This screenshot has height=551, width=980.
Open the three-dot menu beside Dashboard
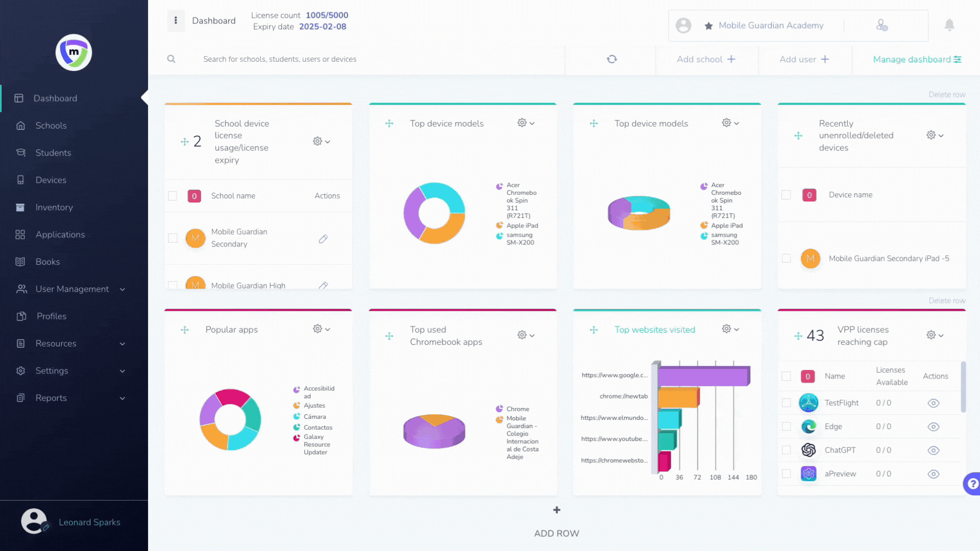[x=176, y=20]
